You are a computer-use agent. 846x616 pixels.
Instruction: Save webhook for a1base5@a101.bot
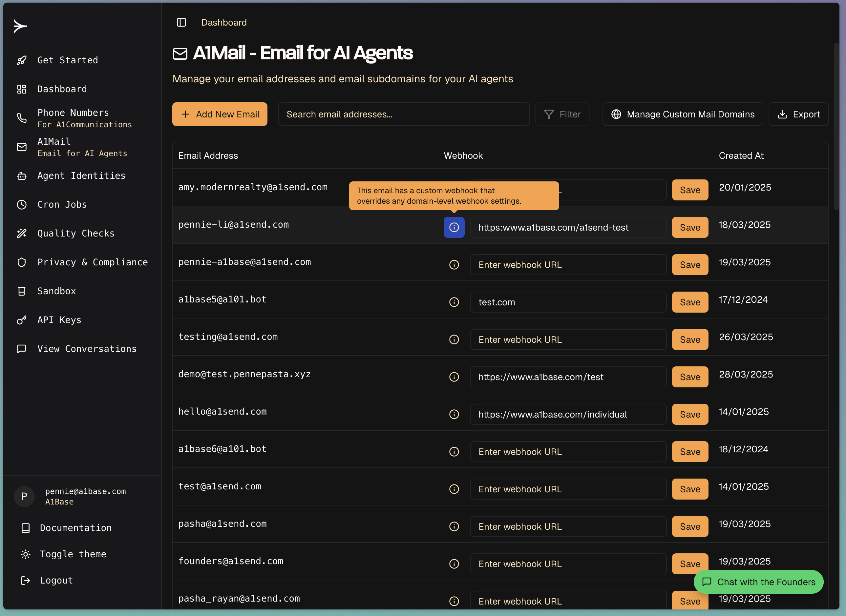tap(690, 302)
